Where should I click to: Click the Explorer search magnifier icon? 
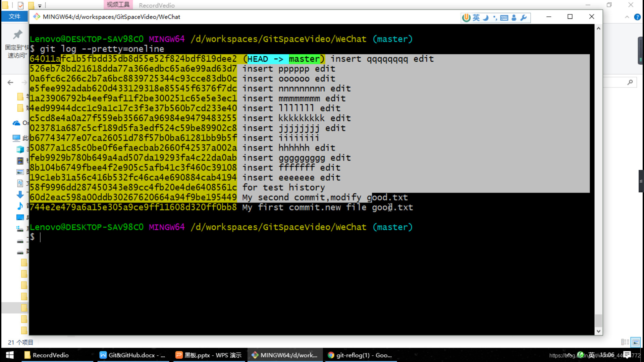[x=630, y=82]
